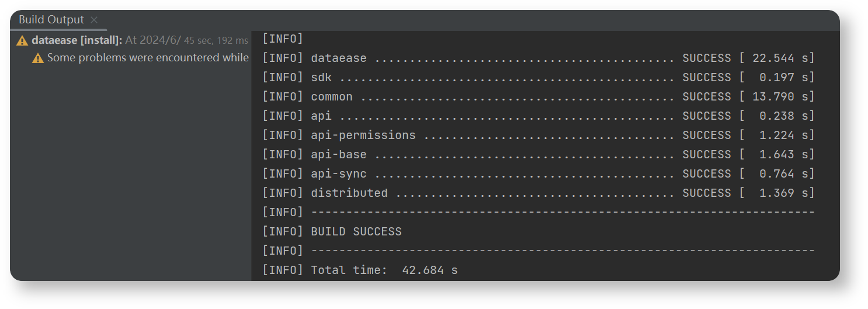Click the At 2024/6/ timestamp text
Screen dimensions: 868x309
(153, 41)
